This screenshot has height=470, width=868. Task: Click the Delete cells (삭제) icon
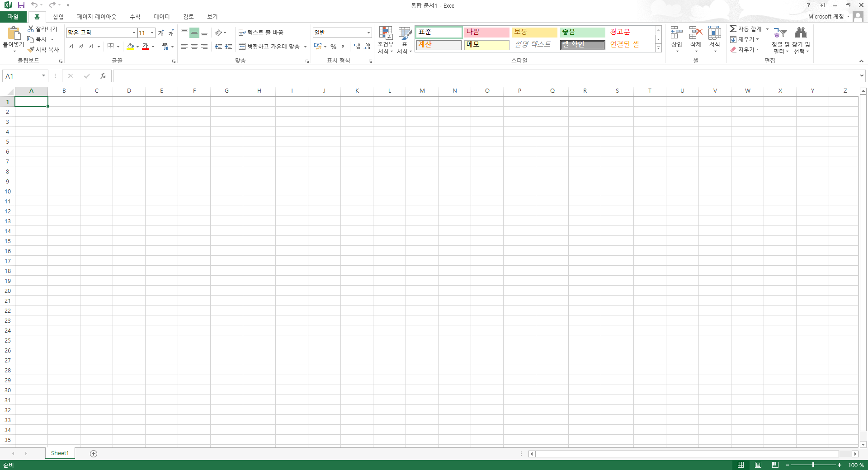point(696,33)
